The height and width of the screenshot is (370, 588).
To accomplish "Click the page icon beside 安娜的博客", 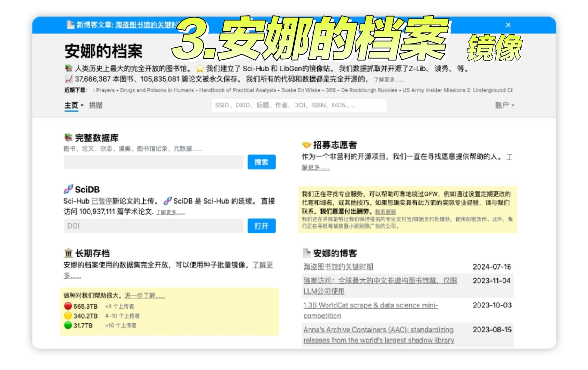I will pos(306,253).
